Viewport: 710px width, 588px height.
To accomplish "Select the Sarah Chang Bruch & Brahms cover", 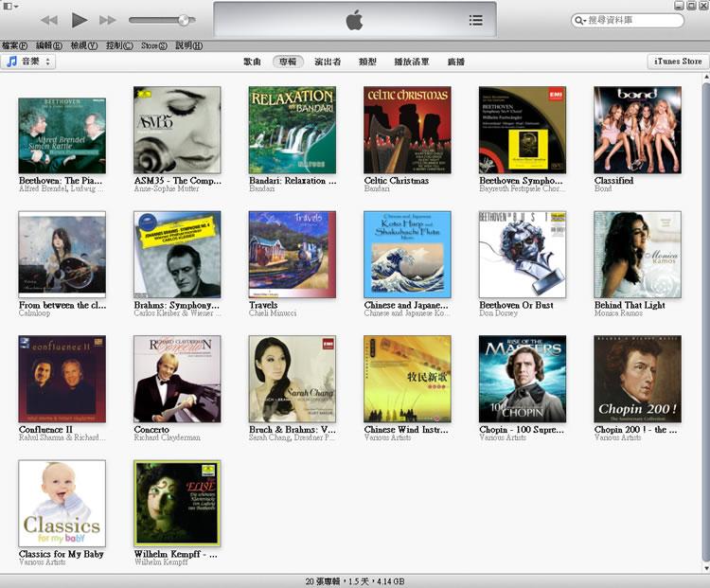I will pyautogui.click(x=293, y=379).
